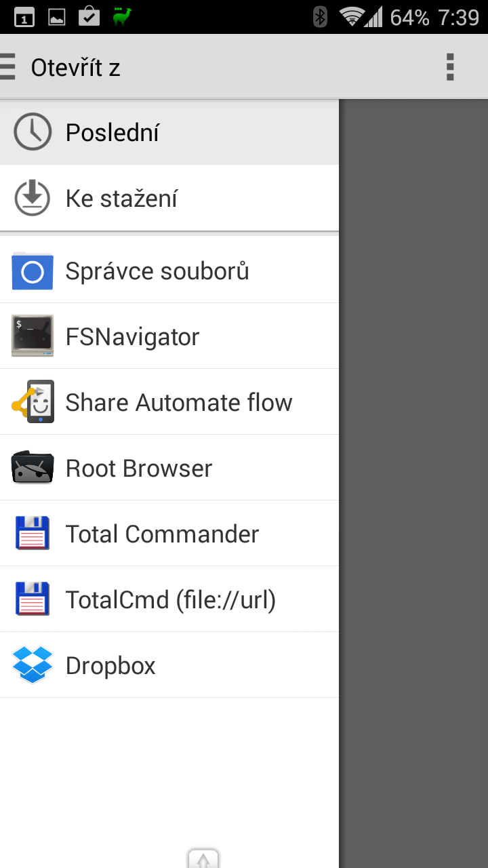The height and width of the screenshot is (868, 488).
Task: Tap the Total Commander floppy disk icon
Action: (x=33, y=533)
